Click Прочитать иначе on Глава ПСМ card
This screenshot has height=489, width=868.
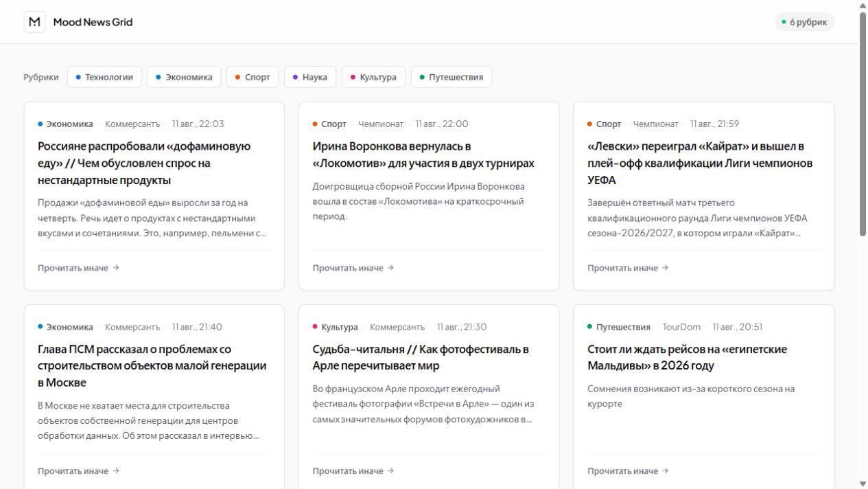click(x=78, y=471)
